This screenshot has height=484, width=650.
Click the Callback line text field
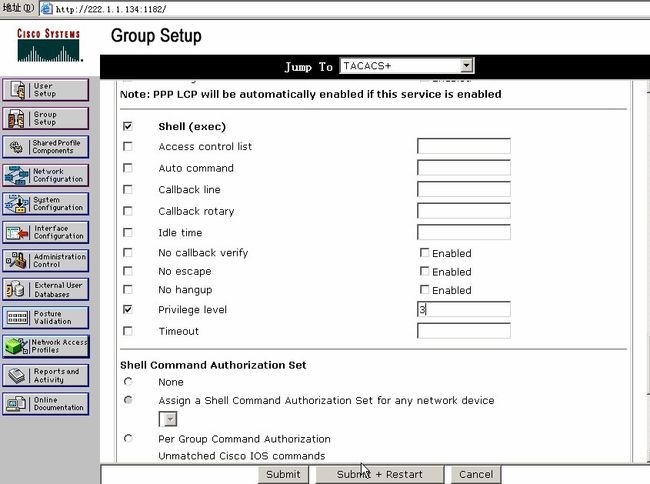pos(463,189)
